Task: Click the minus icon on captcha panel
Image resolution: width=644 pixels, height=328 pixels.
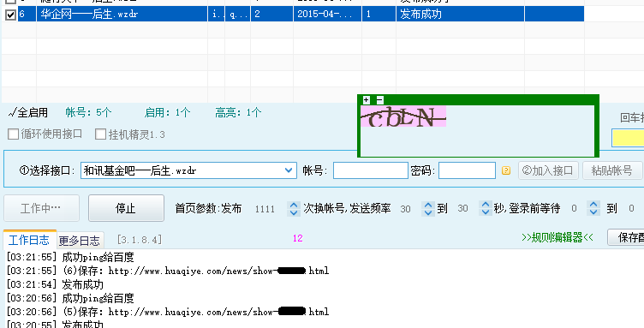Action: coord(380,99)
